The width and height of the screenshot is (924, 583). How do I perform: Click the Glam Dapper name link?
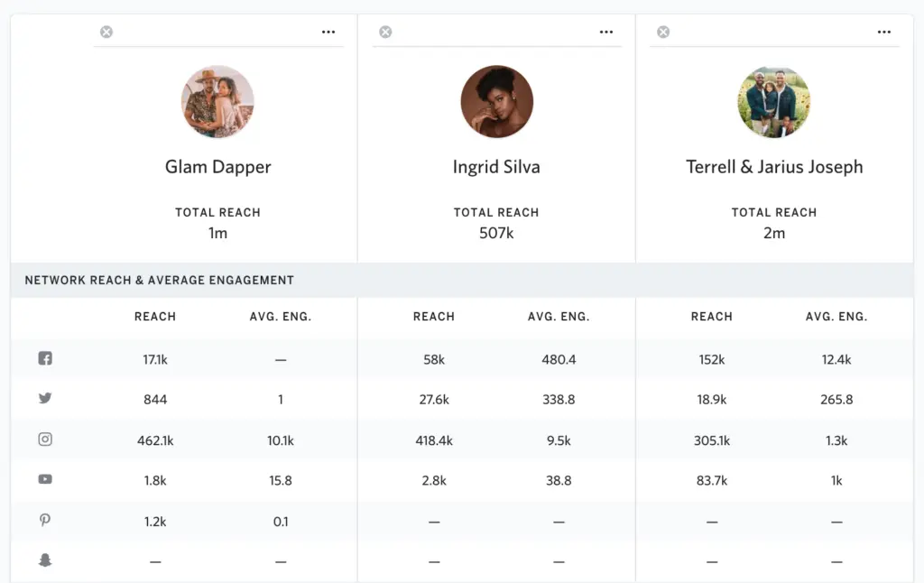pos(217,167)
